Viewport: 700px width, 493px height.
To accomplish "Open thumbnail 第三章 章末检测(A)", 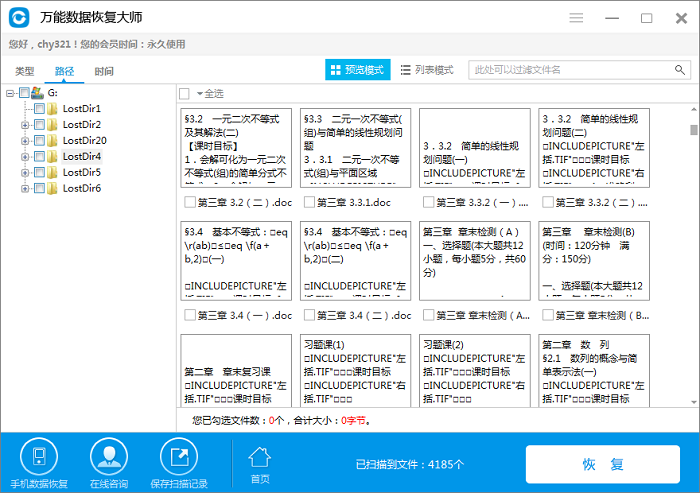I will (475, 261).
